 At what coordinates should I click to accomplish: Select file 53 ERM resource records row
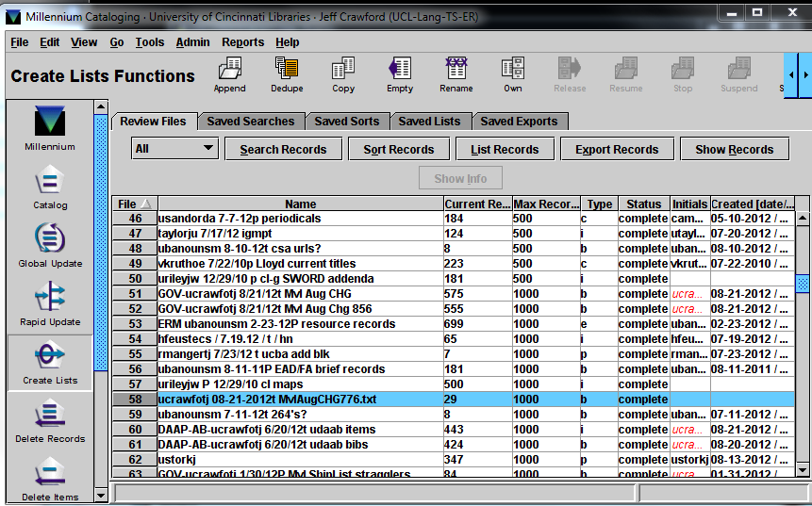[300, 324]
